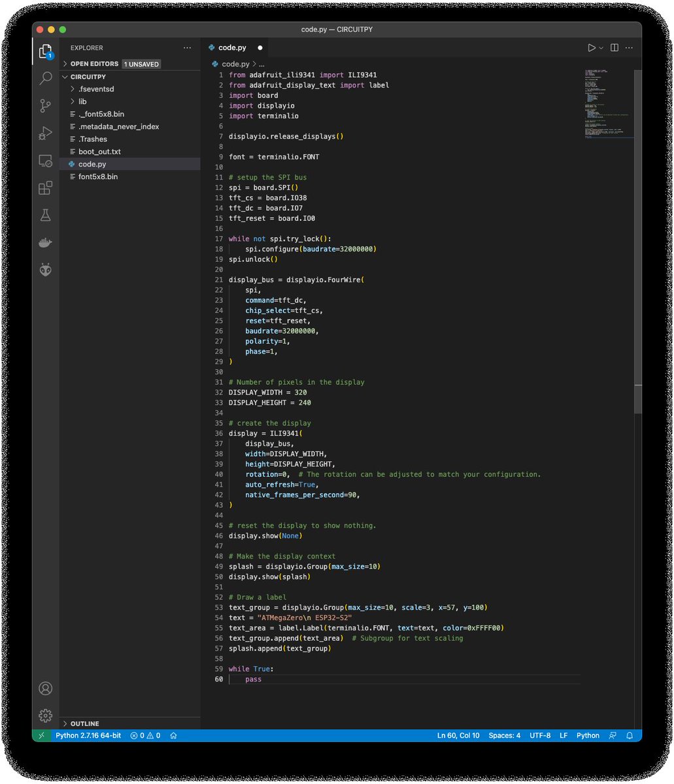The image size is (674, 784).
Task: Change the Python language mode
Action: pos(588,735)
